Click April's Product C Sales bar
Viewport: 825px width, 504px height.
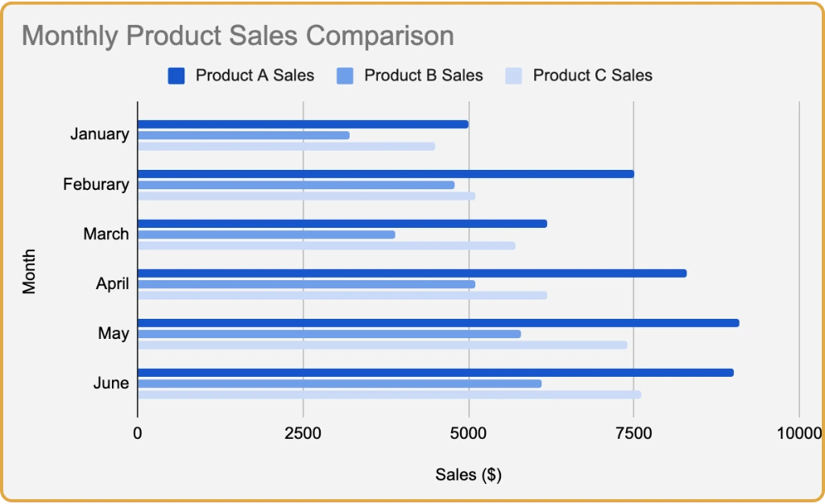(x=342, y=295)
